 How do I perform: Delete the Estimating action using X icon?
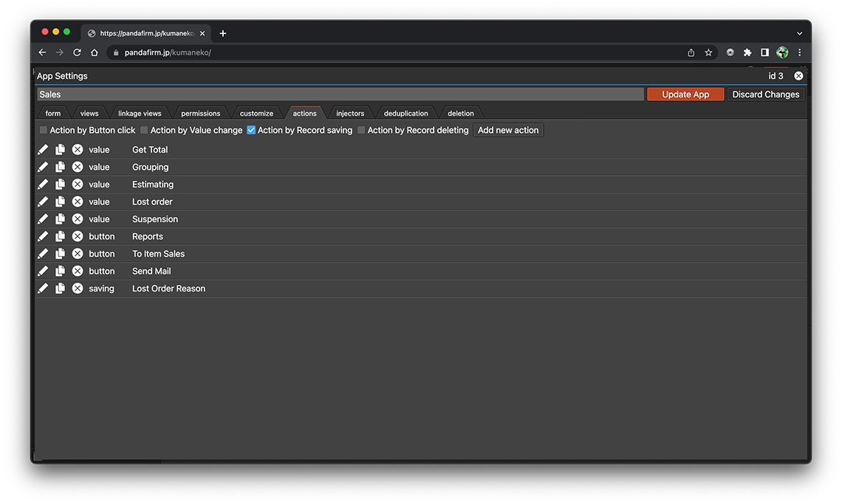click(x=78, y=184)
